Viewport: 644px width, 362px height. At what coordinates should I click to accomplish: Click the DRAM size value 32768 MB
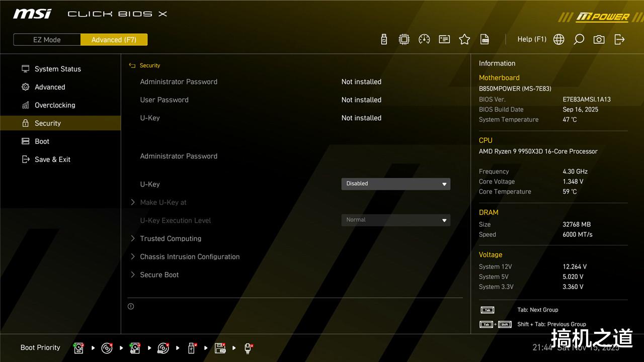click(x=577, y=224)
